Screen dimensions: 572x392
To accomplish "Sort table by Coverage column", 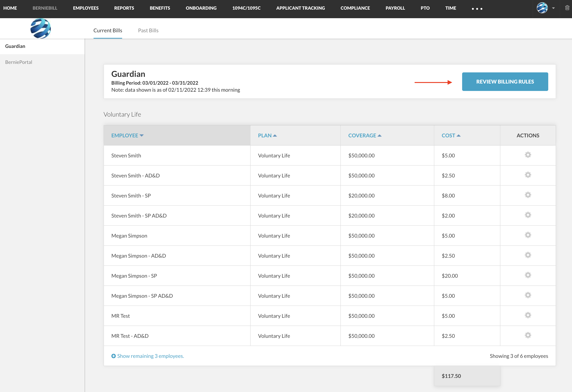I will pos(365,135).
